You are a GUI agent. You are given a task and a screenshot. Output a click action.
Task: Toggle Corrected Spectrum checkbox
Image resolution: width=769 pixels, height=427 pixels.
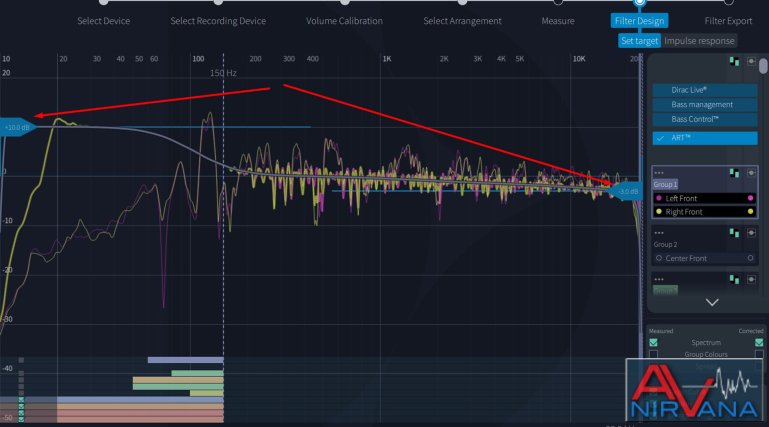click(759, 342)
